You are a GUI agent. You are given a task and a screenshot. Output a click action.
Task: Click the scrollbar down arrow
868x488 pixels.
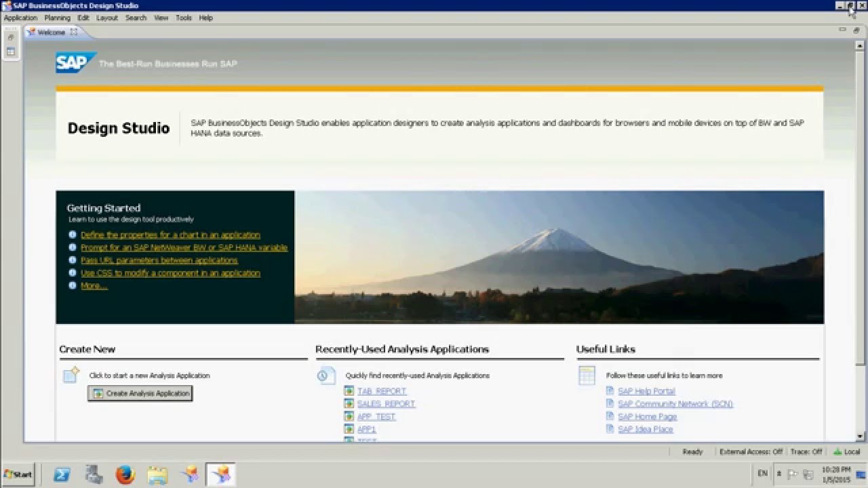point(861,436)
